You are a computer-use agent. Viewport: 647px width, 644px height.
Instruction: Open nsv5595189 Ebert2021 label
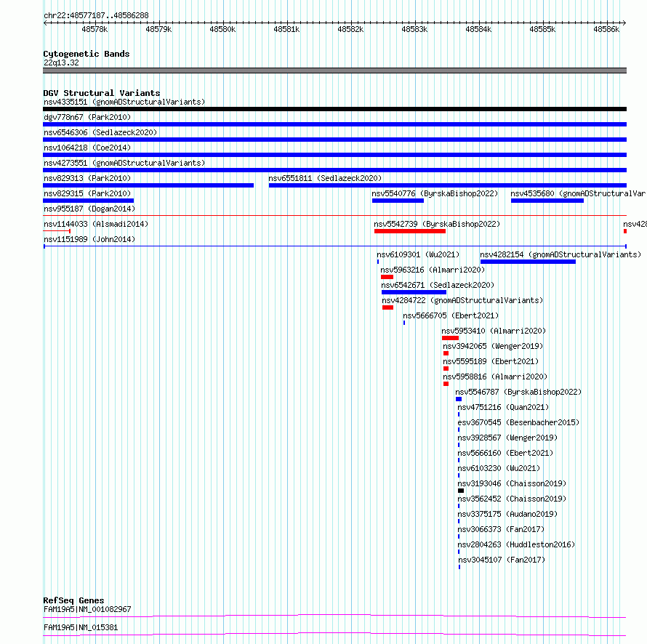pyautogui.click(x=491, y=361)
